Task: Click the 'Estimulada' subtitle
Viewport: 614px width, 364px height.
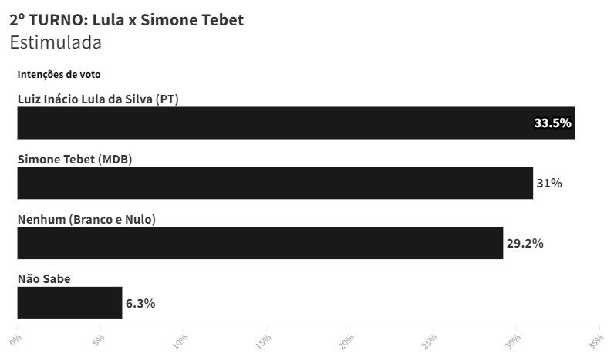Action: click(56, 42)
